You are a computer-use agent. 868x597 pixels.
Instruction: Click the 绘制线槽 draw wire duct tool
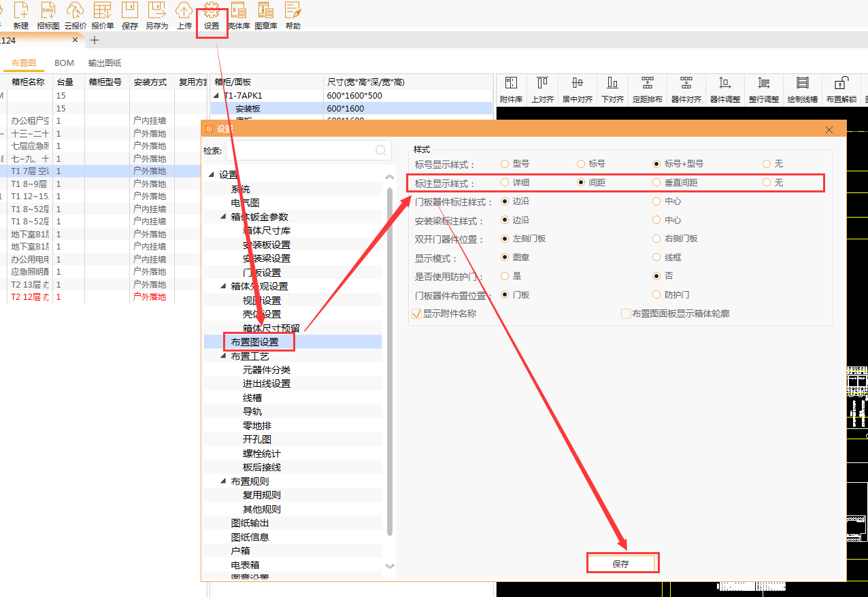tap(802, 90)
